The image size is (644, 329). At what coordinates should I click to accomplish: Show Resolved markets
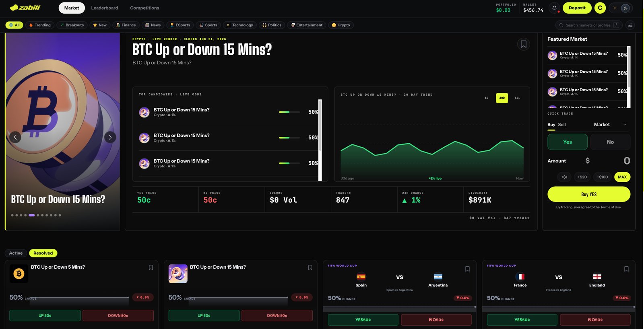[x=43, y=253]
